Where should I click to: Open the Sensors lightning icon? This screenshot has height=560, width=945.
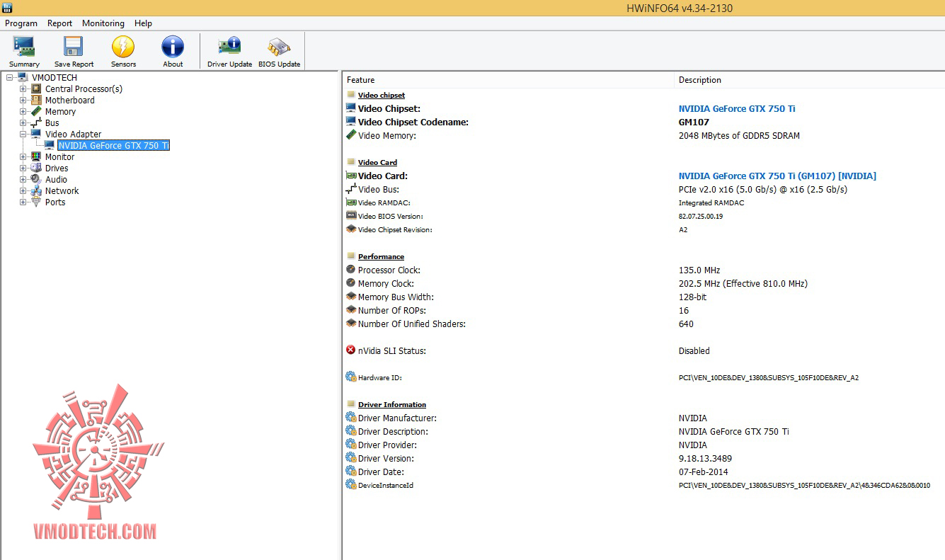(123, 47)
